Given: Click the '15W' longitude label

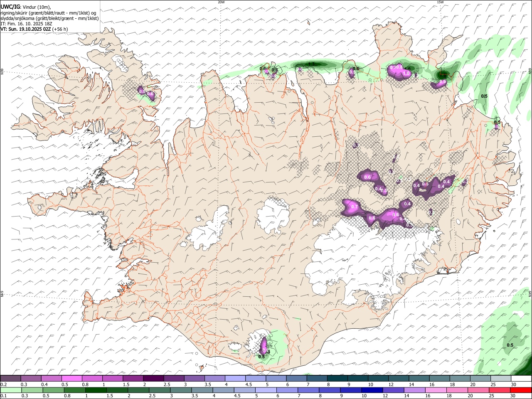Looking at the screenshot, I should click(440, 2).
